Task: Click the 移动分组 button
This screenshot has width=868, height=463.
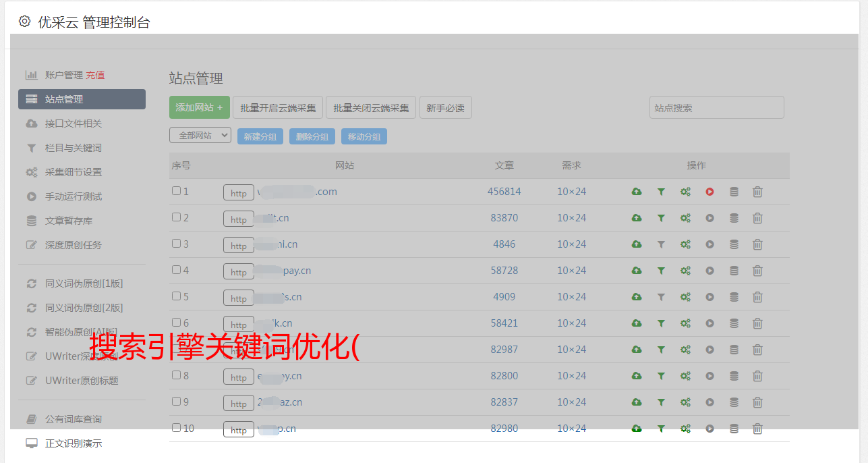Action: tap(364, 136)
